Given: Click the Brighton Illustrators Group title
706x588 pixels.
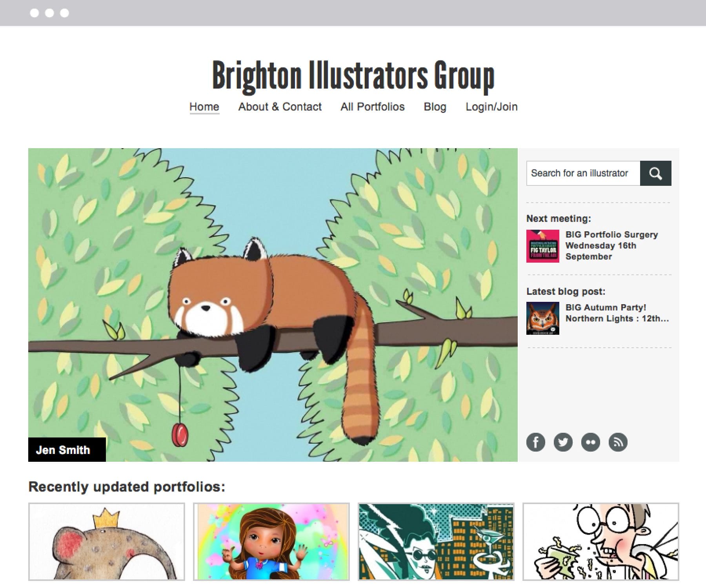Looking at the screenshot, I should (x=353, y=75).
